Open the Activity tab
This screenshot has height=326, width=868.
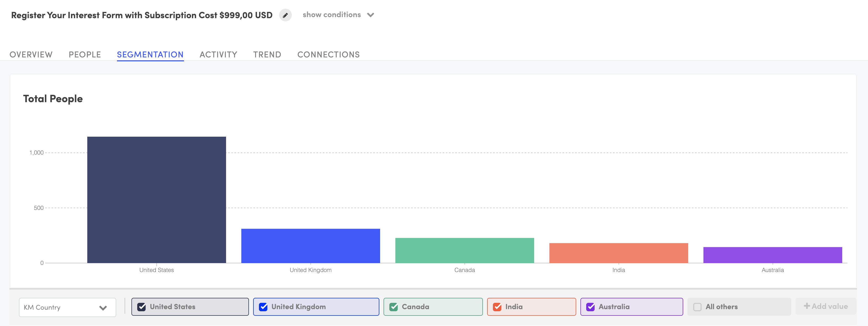(x=218, y=54)
